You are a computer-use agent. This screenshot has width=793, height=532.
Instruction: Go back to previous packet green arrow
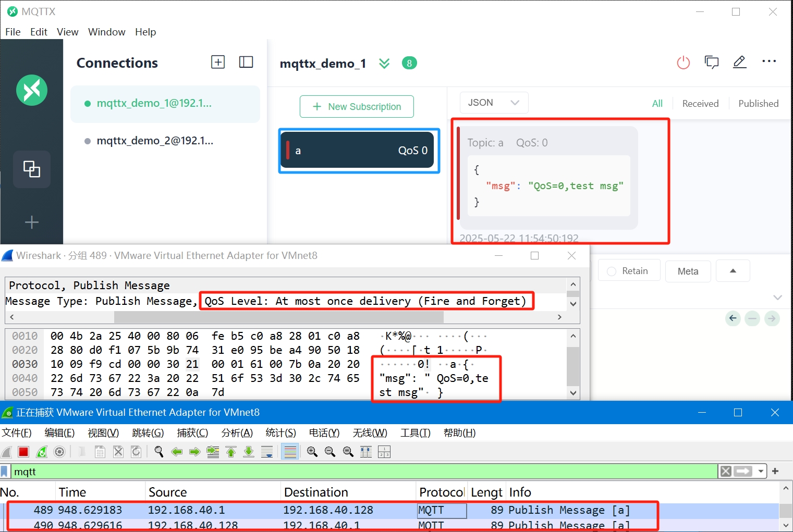(x=177, y=452)
